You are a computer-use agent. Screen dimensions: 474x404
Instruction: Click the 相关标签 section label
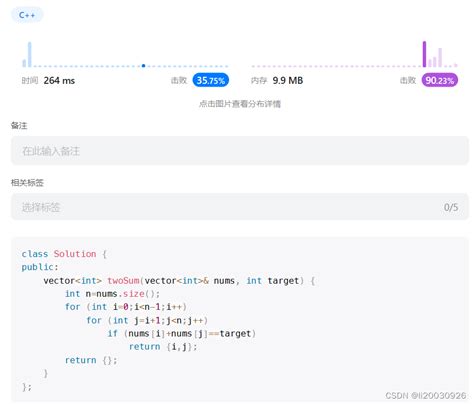pos(27,183)
